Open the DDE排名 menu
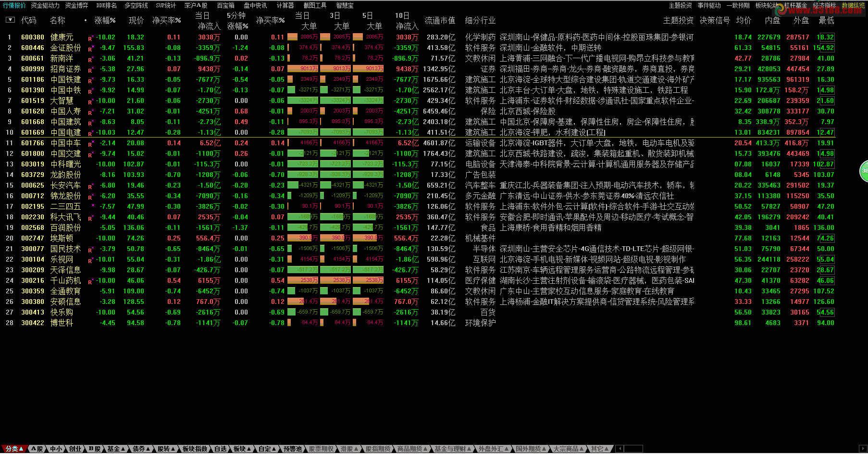Screen dimensions: 868x454 click(x=106, y=5)
